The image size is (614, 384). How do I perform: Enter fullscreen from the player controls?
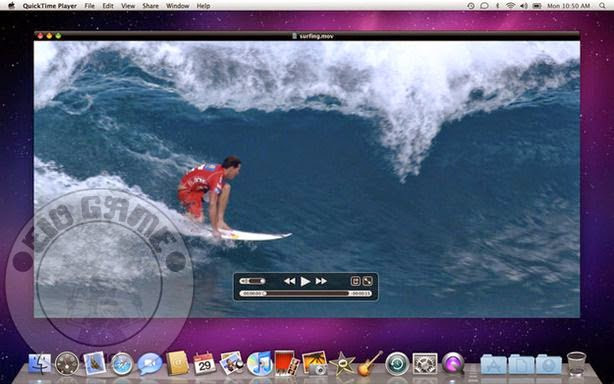coord(368,281)
